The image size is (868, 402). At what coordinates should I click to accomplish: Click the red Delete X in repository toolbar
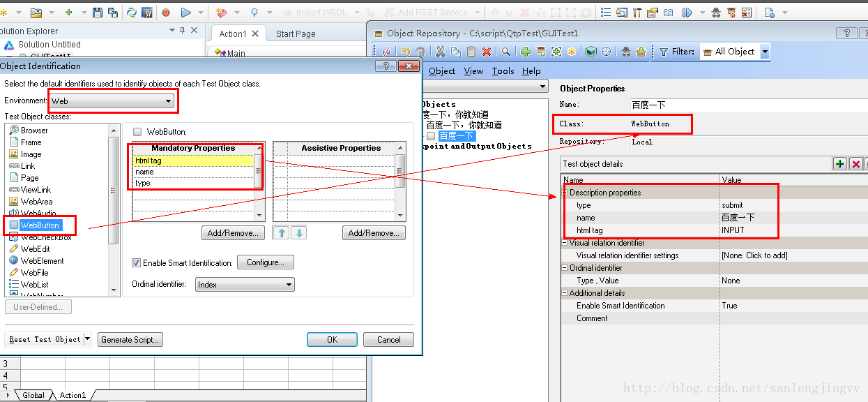[x=487, y=52]
